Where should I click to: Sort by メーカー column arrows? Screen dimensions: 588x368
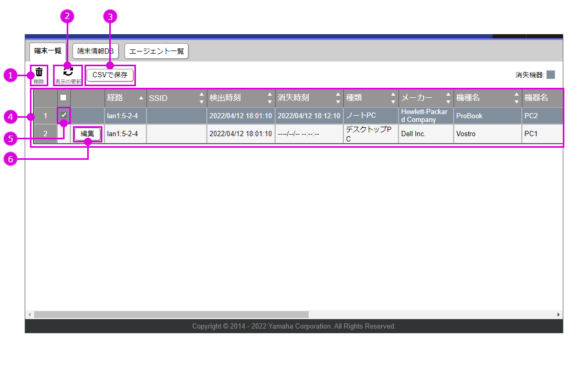click(448, 98)
